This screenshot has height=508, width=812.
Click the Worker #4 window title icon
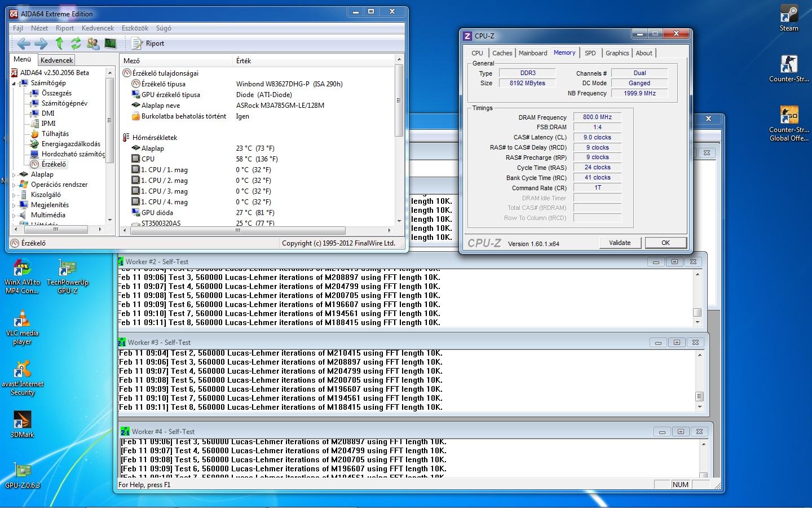[125, 431]
